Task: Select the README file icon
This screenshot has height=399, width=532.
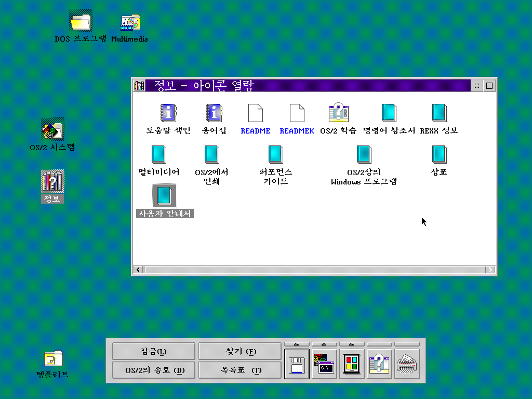Action: click(x=255, y=113)
